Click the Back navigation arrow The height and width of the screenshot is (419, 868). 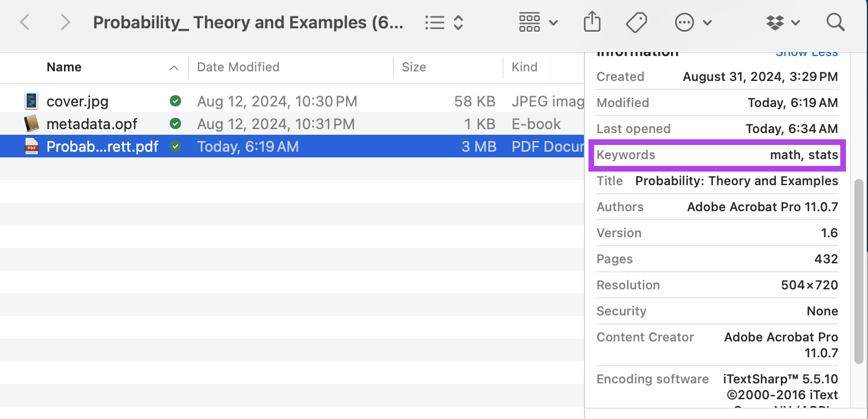click(x=24, y=23)
